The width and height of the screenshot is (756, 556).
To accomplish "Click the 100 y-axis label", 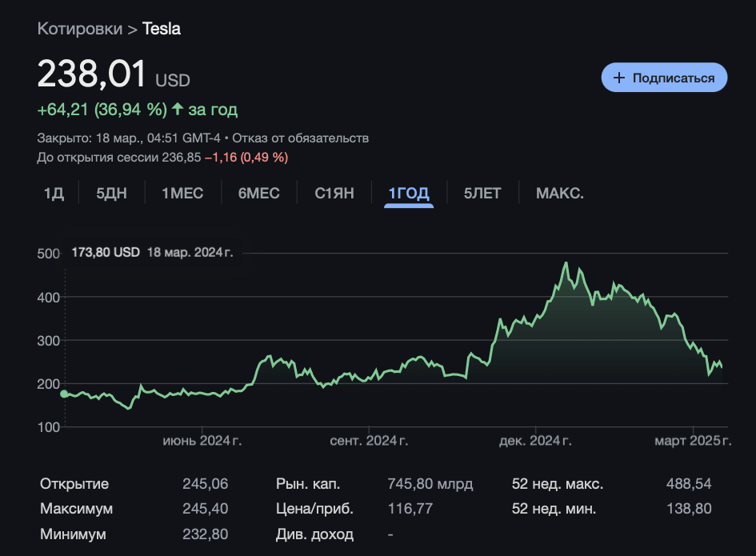I will point(48,427).
